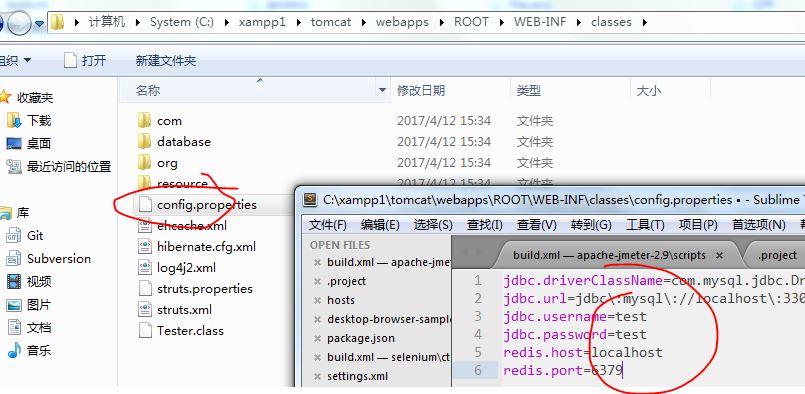Navigate to webapps in address bar
This screenshot has width=805, height=394.
tap(402, 22)
